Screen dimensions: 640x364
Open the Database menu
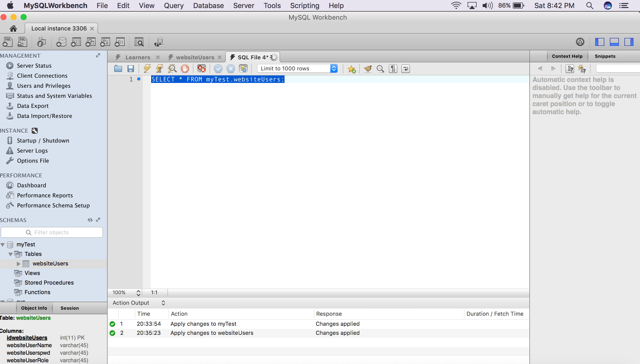click(x=208, y=6)
